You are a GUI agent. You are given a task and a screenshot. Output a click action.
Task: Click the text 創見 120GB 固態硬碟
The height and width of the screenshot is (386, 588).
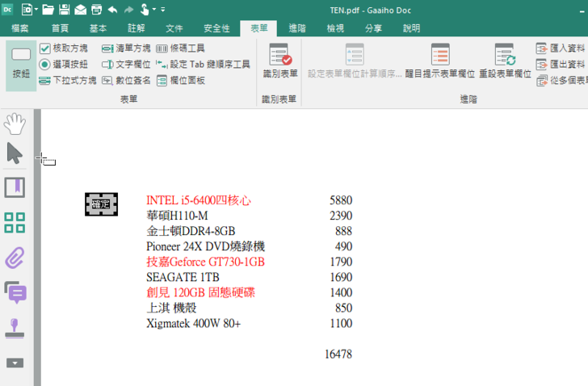tap(200, 292)
